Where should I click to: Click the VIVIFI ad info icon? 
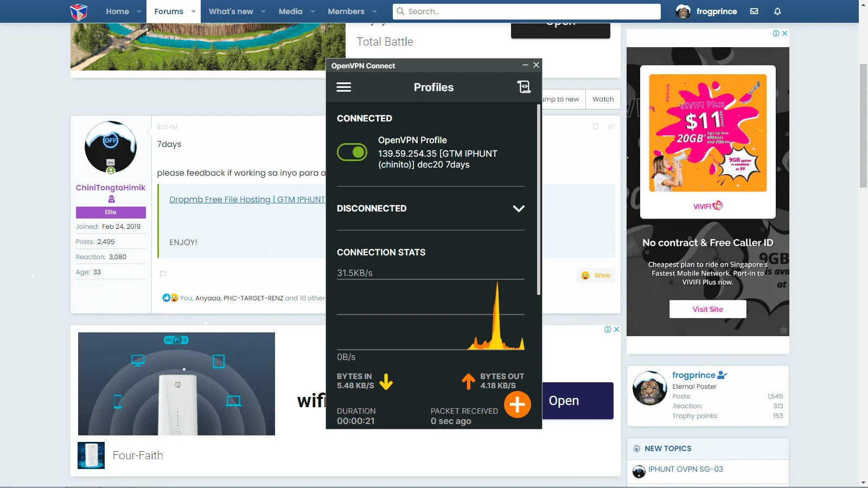click(776, 33)
